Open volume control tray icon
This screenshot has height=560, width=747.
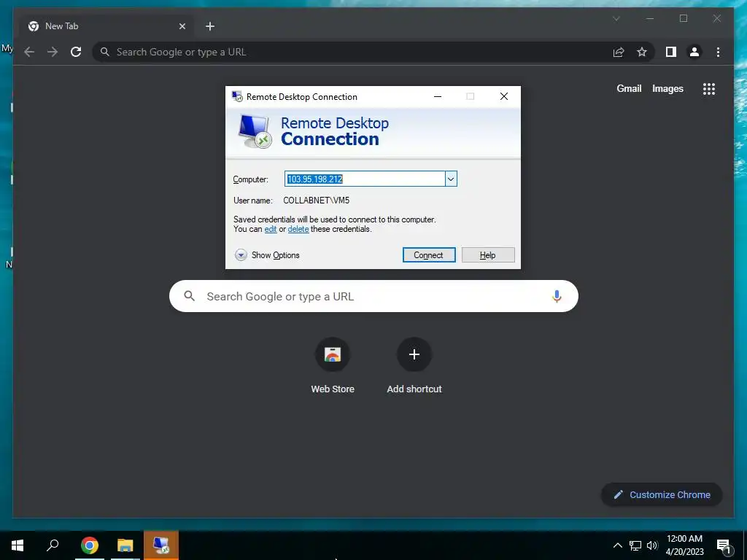coord(652,545)
